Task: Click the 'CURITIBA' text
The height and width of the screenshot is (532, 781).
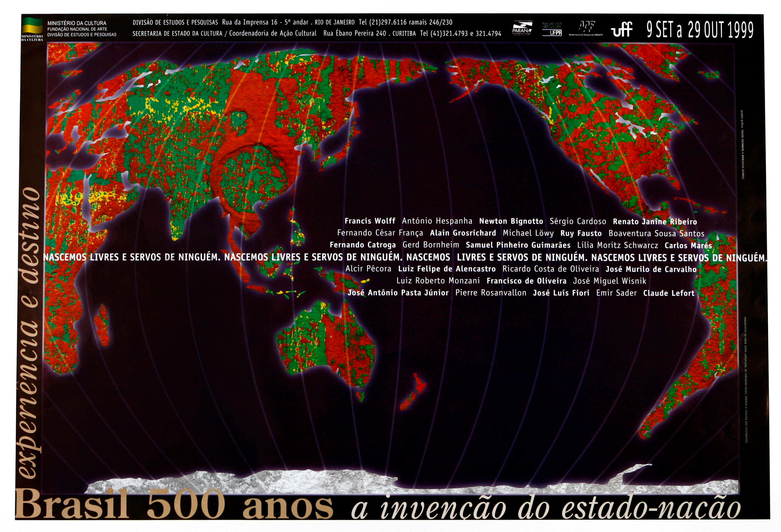Action: point(404,34)
